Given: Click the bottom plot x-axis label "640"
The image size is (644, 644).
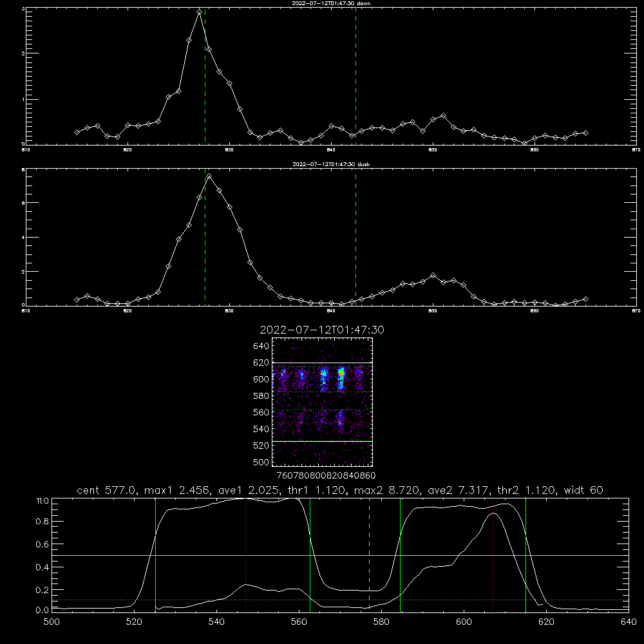Looking at the screenshot, I should 629,622.
